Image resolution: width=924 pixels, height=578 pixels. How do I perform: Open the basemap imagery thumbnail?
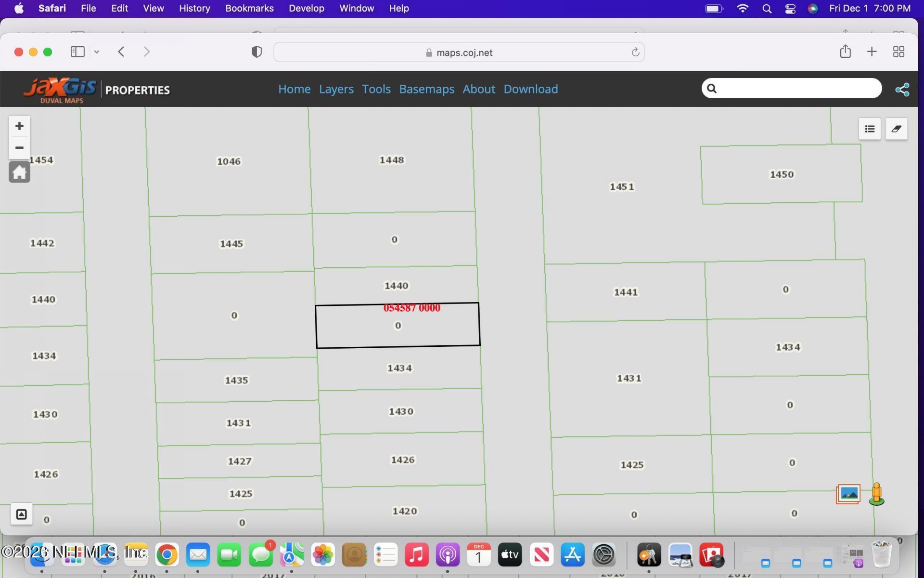(848, 494)
